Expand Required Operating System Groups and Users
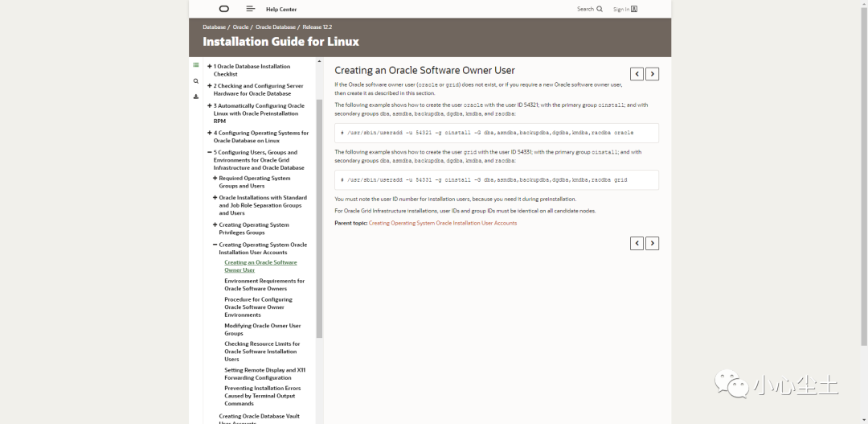 (x=215, y=179)
